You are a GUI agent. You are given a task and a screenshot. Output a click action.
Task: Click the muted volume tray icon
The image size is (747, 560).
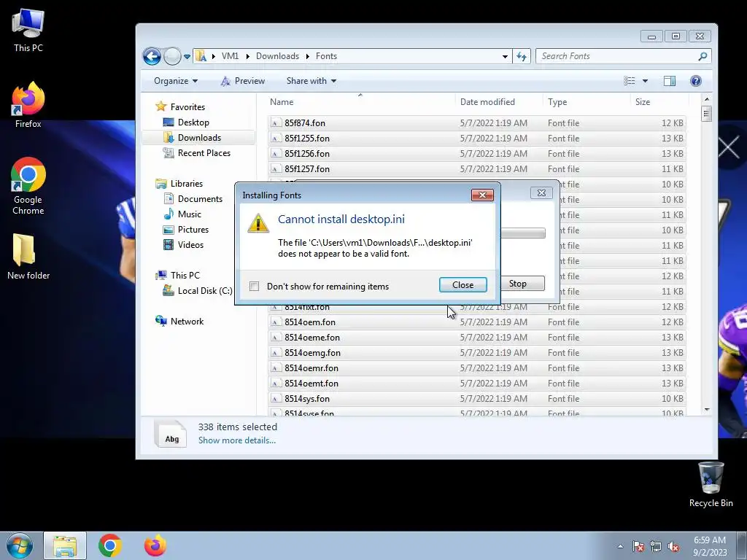pos(673,547)
